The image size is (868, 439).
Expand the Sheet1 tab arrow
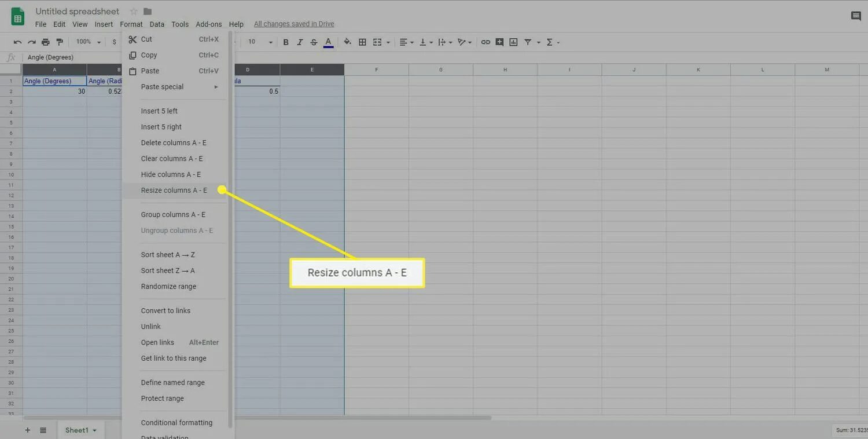pos(94,430)
